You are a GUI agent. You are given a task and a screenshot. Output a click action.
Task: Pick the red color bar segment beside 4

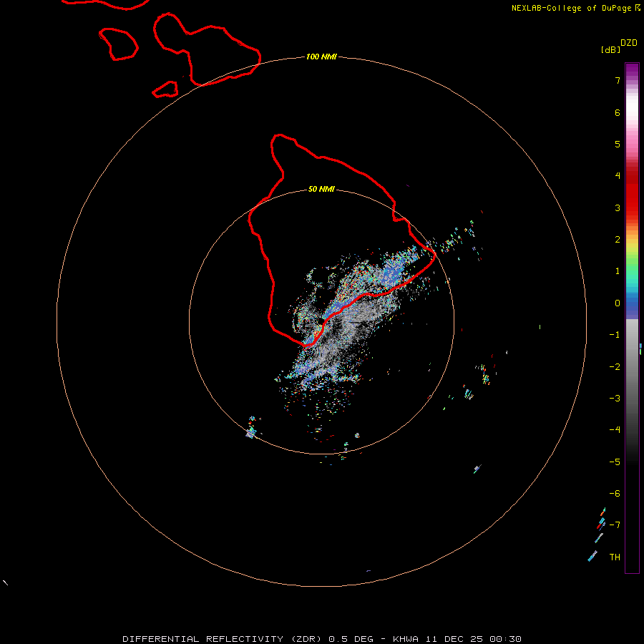click(x=632, y=176)
